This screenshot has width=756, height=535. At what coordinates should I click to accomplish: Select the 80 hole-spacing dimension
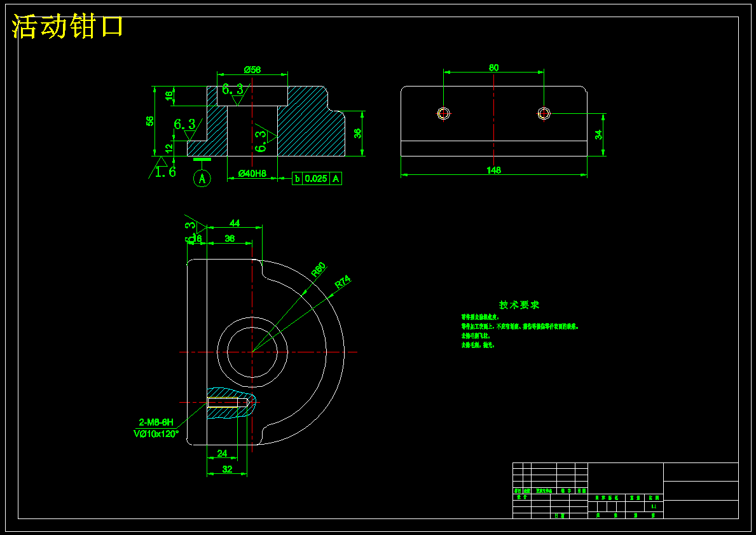coord(493,68)
